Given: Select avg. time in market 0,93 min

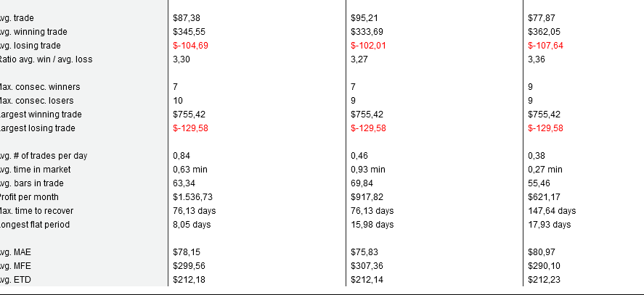Looking at the screenshot, I should coord(367,170).
